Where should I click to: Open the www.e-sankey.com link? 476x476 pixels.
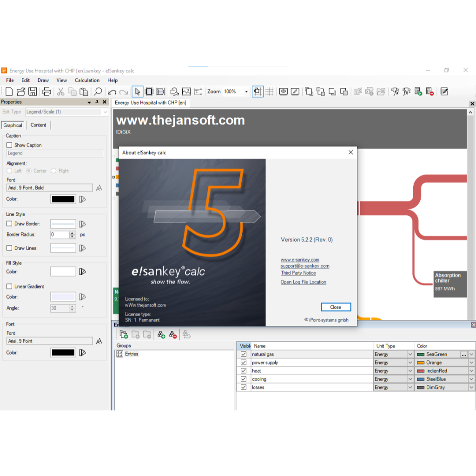pos(300,259)
